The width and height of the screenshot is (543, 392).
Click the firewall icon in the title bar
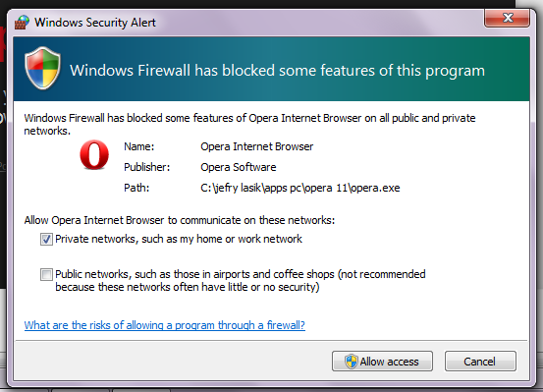[22, 23]
